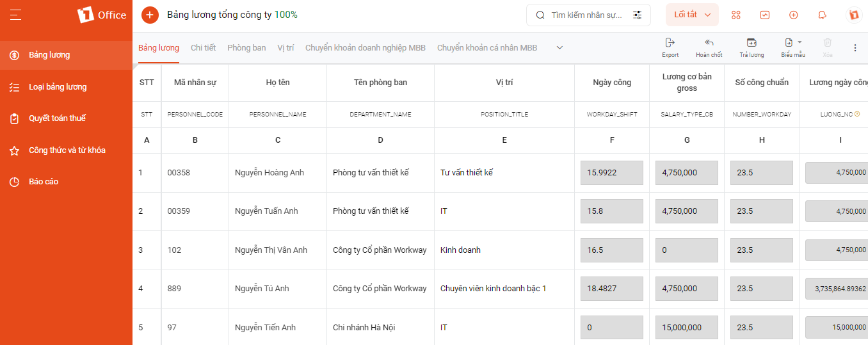Image resolution: width=868 pixels, height=345 pixels.
Task: Open Chuyển khoản cá nhân MBB tab
Action: [x=487, y=48]
